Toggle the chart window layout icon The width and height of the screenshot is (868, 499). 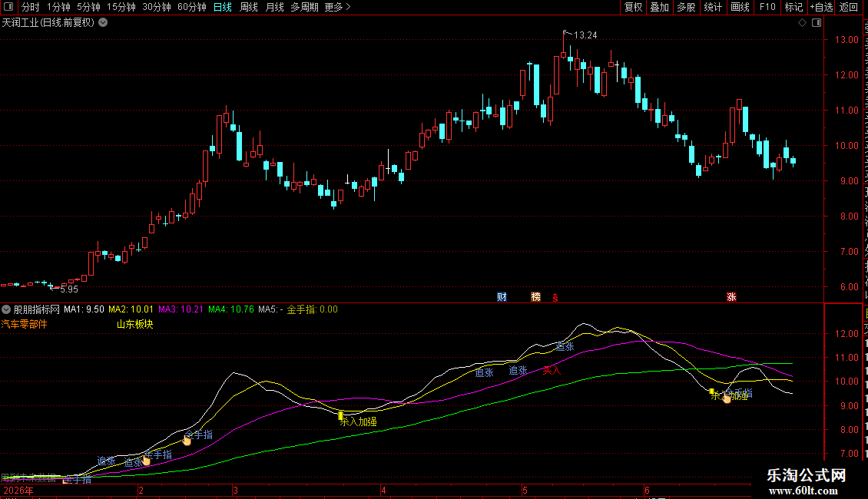817,23
